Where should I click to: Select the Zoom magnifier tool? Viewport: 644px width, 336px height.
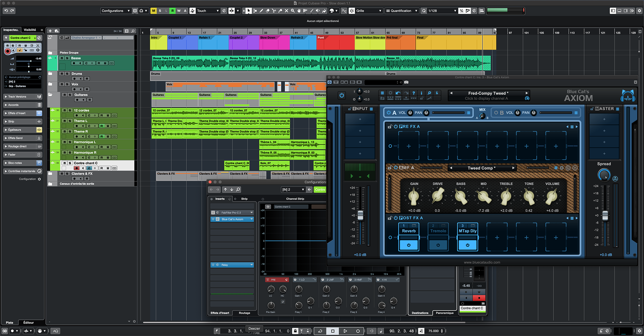pyautogui.click(x=293, y=11)
